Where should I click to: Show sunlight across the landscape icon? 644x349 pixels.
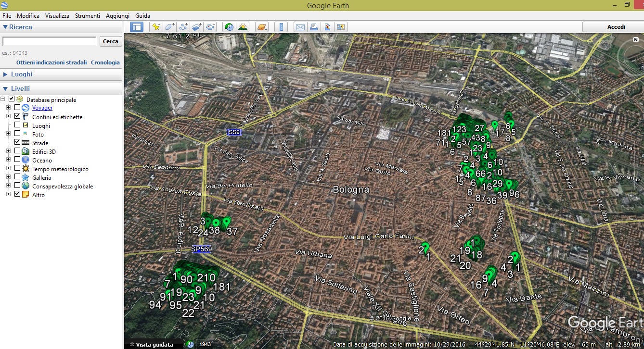coord(243,27)
